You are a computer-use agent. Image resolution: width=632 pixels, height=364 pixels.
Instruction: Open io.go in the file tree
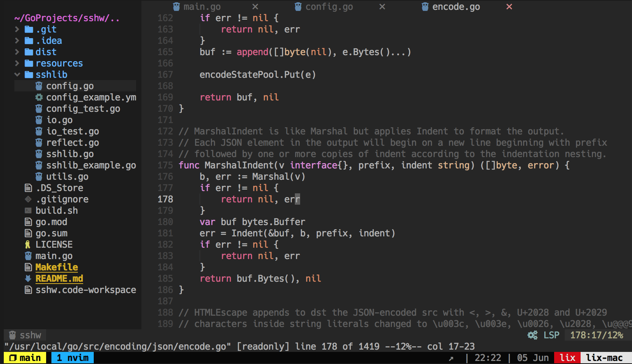coord(59,120)
